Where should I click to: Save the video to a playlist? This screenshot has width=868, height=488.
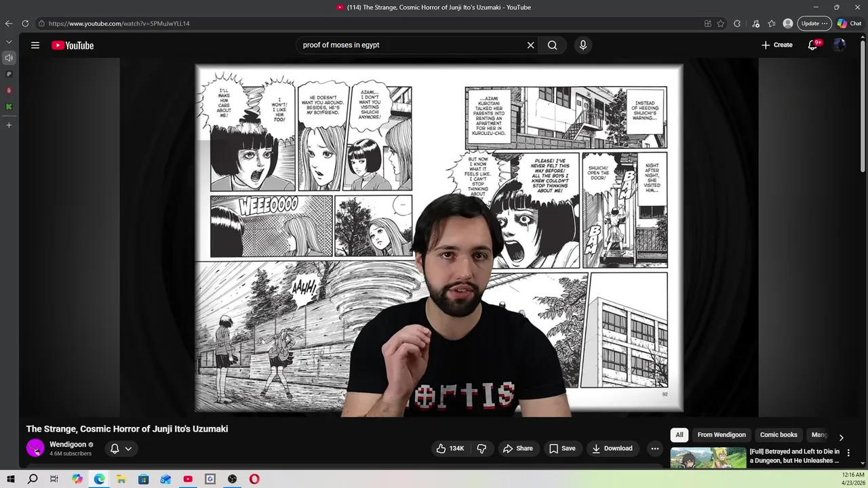pyautogui.click(x=562, y=448)
